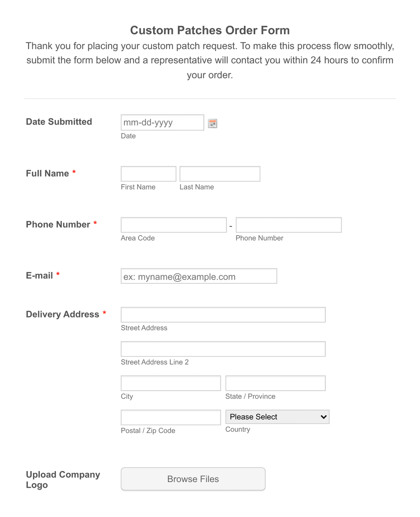Click the Custom Patches Order Form title

(x=210, y=30)
